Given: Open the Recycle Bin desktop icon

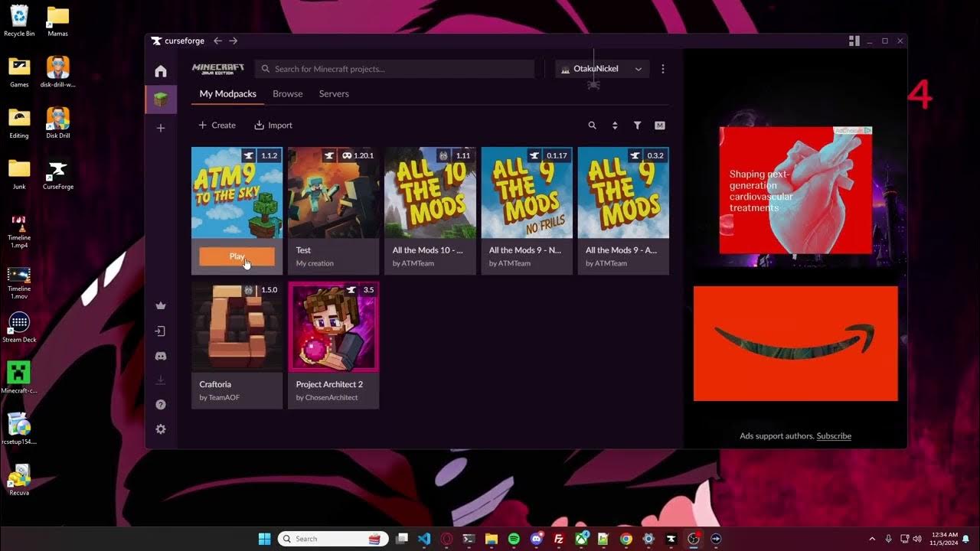Looking at the screenshot, I should click(19, 21).
